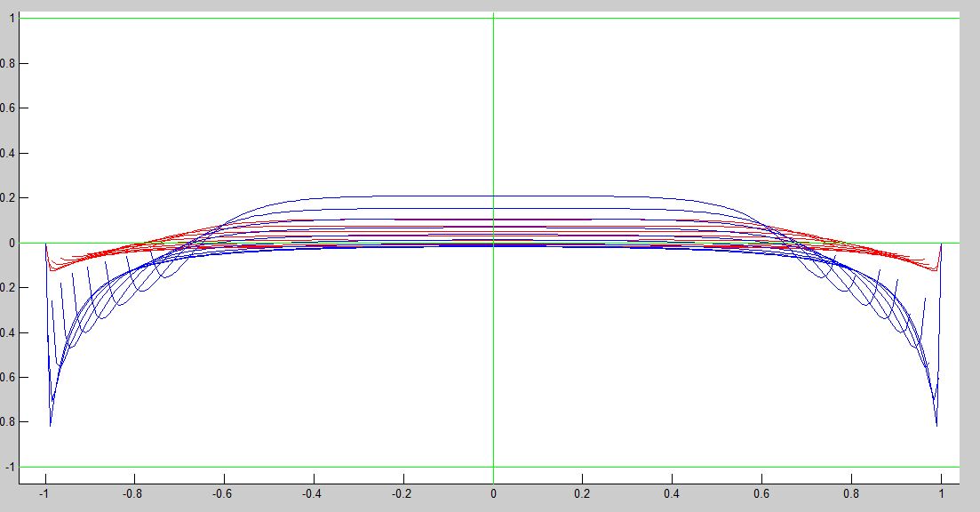Click the red curve's dip near the right edge

click(x=934, y=270)
